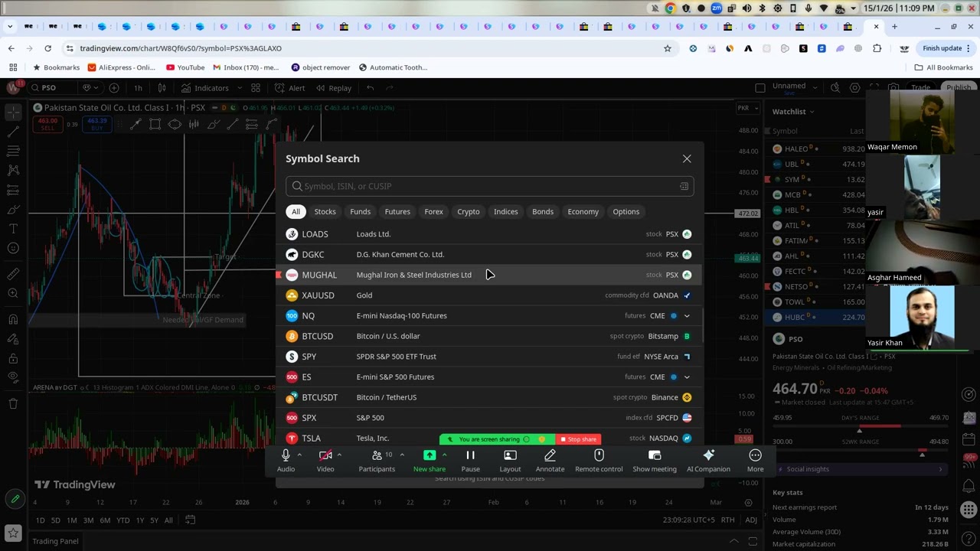Select the Funds filter tab
This screenshot has height=551, width=980.
[x=360, y=211]
